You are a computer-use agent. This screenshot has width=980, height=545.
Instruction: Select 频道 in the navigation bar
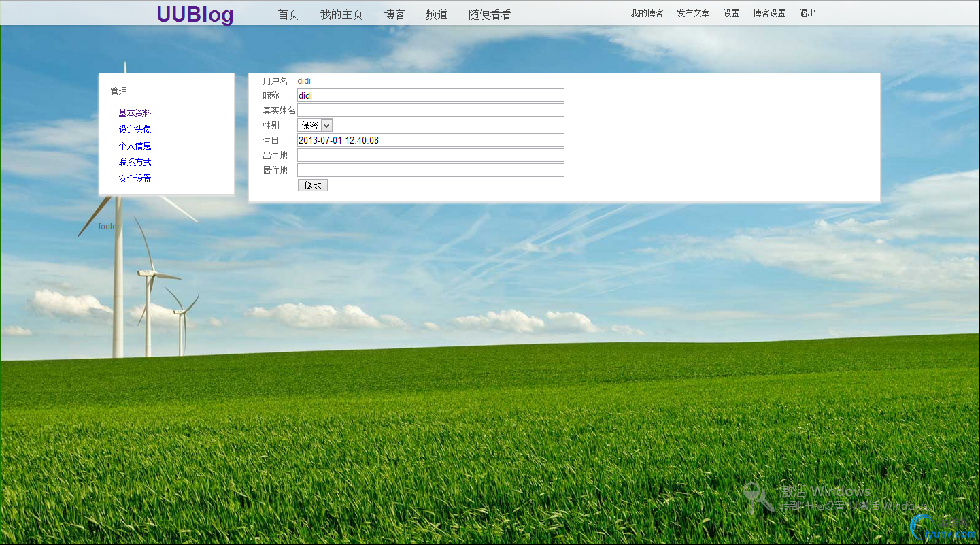pos(437,14)
